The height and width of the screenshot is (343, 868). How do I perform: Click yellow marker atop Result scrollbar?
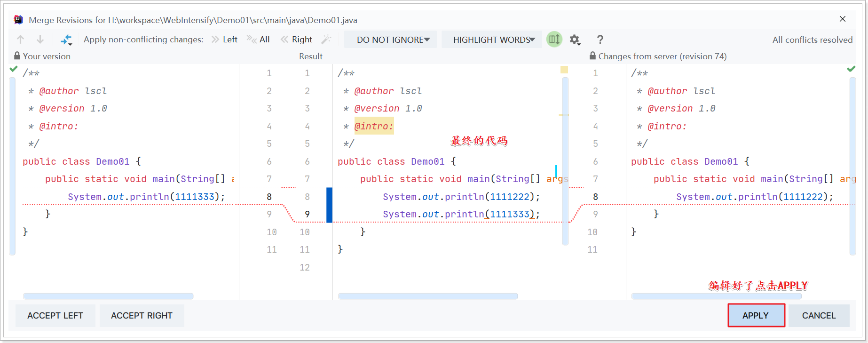pos(564,70)
